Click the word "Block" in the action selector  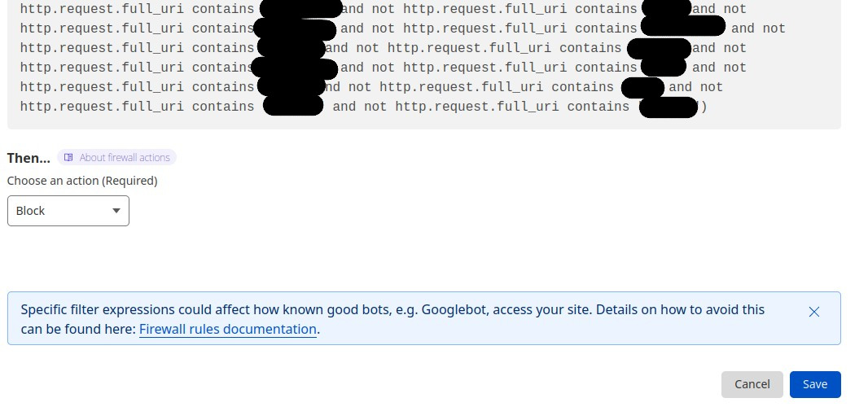[30, 211]
